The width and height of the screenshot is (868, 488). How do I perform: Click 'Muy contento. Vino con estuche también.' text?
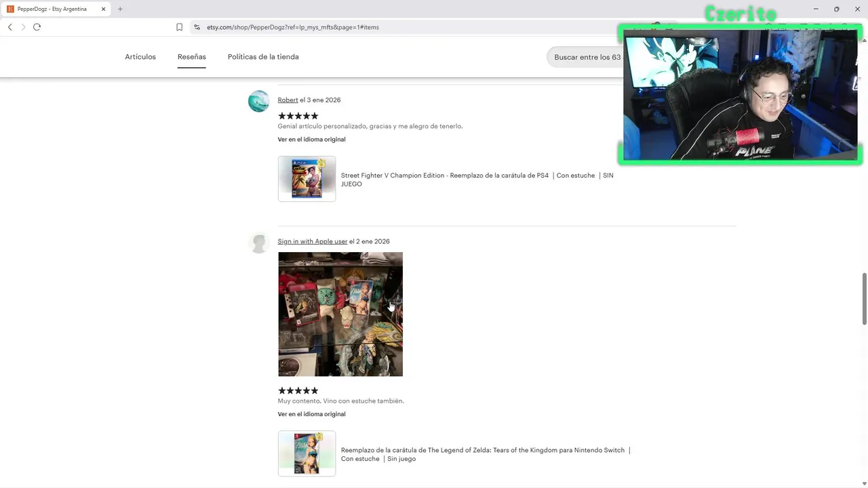tap(340, 401)
